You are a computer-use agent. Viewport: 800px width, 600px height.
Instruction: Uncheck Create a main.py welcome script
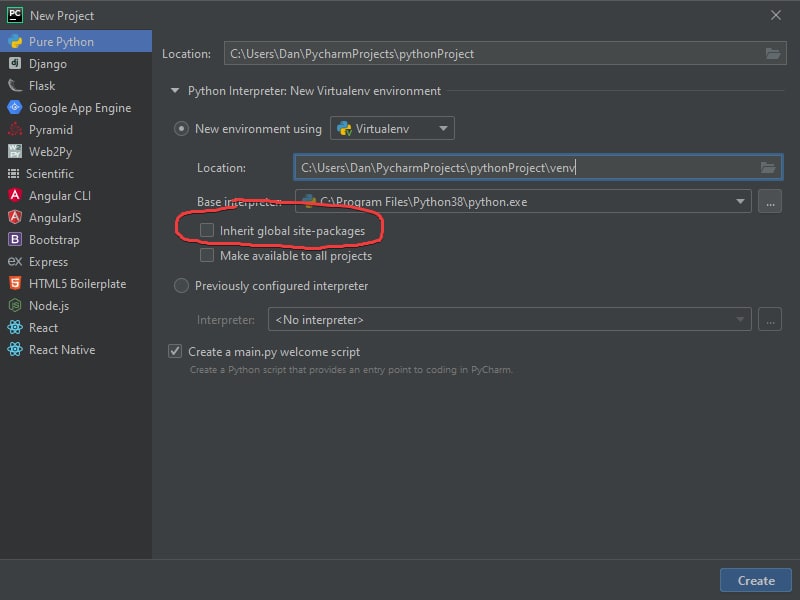pos(175,351)
